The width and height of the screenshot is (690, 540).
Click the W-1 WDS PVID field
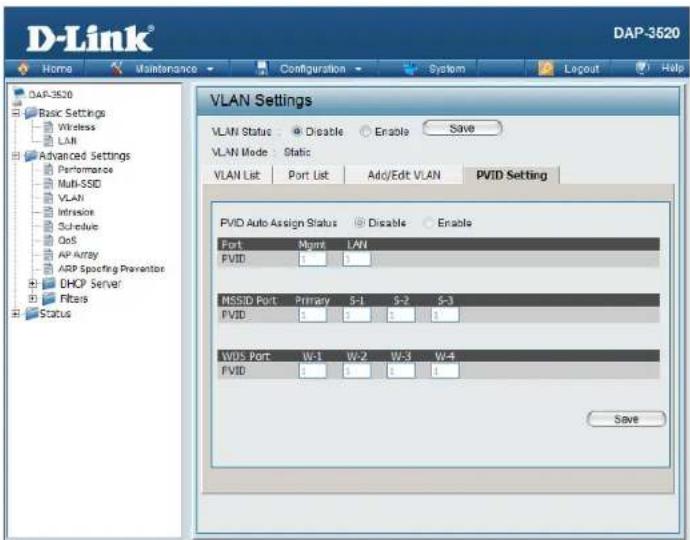click(312, 371)
